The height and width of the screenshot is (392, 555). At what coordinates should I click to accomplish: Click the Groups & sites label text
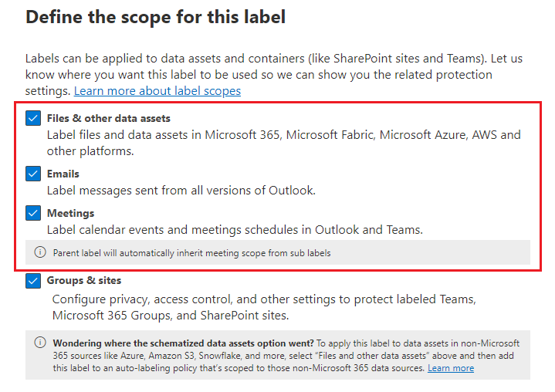84,281
